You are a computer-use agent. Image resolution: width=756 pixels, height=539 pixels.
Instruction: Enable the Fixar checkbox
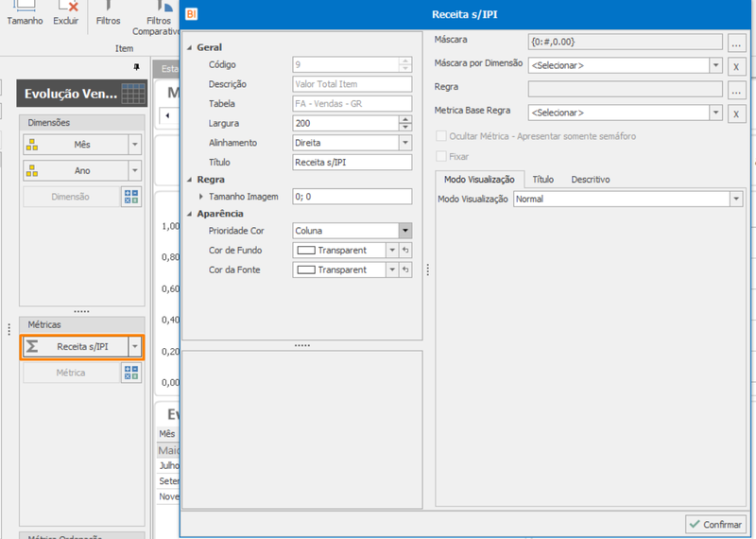[x=440, y=156]
